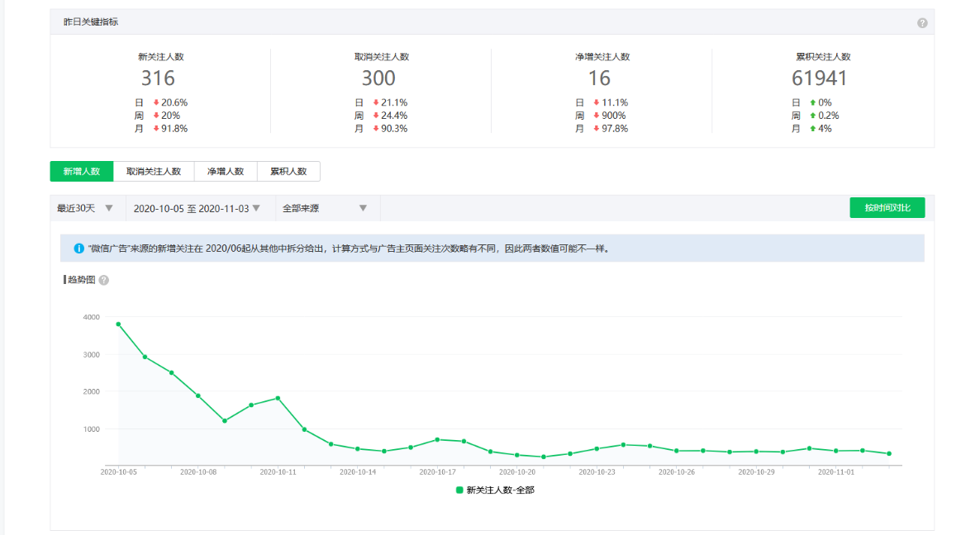The image size is (980, 535).
Task: Click the 2020-10-05 data point on chart
Action: point(118,324)
